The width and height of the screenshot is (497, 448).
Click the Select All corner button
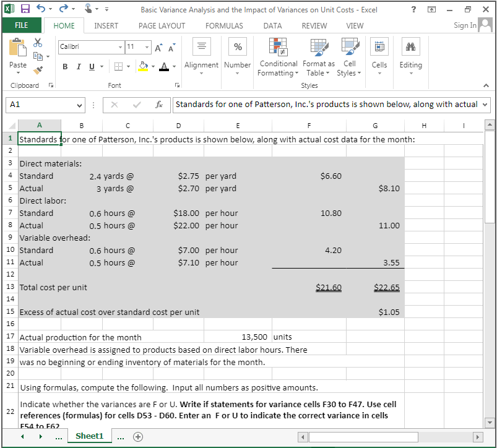11,126
